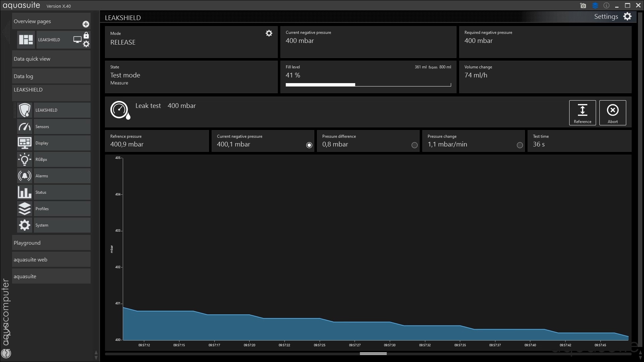Click the Leak test gauge icon

tap(120, 110)
